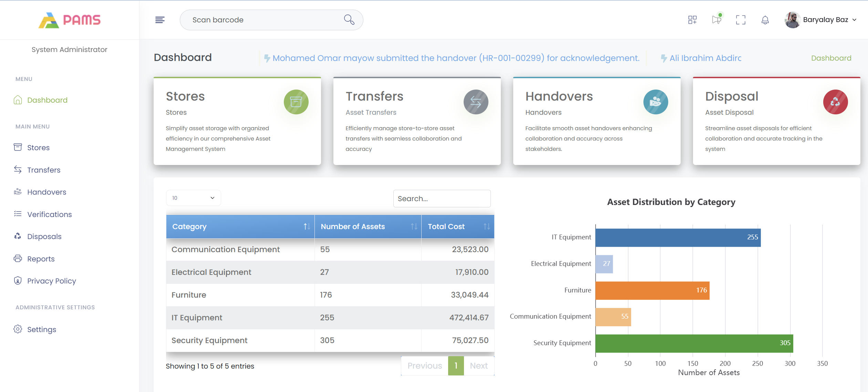Open the entries-per-page dropdown showing 10
Screen dimensions: 868x392
(x=193, y=198)
